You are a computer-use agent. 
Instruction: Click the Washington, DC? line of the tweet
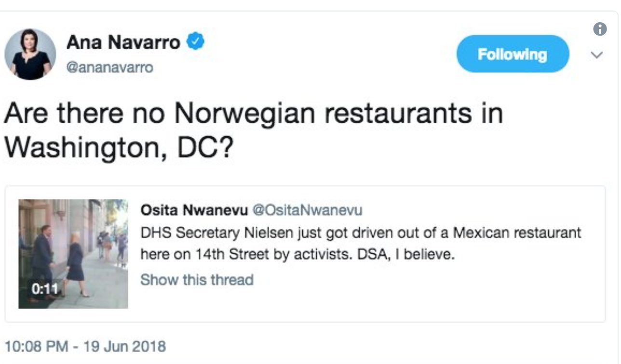118,149
